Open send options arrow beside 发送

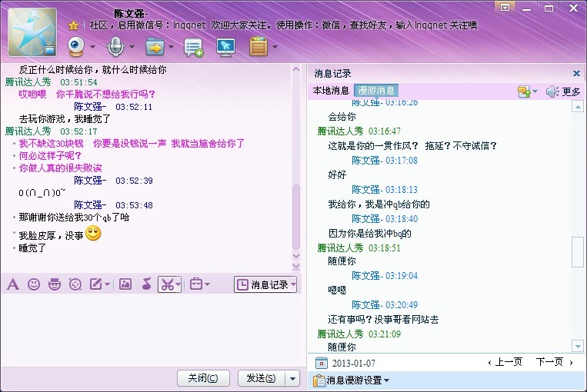[x=293, y=378]
